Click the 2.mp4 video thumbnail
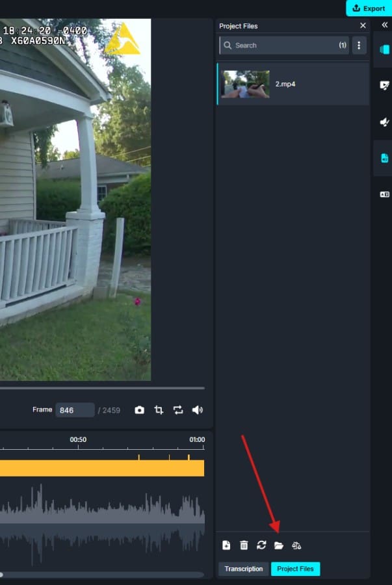This screenshot has height=585, width=392. tap(245, 84)
